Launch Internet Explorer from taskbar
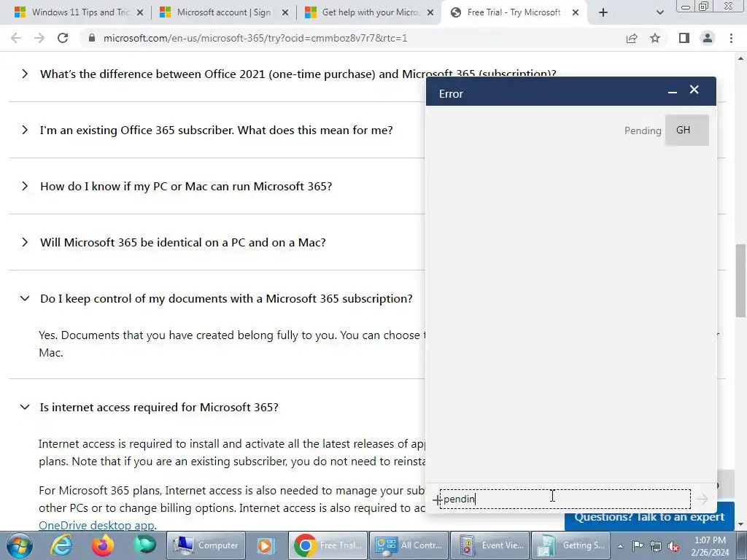747x560 pixels. click(x=61, y=545)
